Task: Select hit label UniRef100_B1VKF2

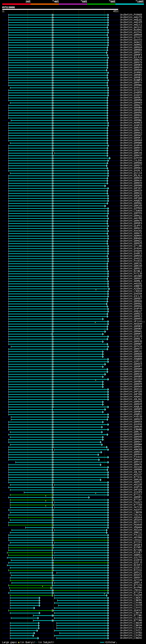Action: (131, 565)
